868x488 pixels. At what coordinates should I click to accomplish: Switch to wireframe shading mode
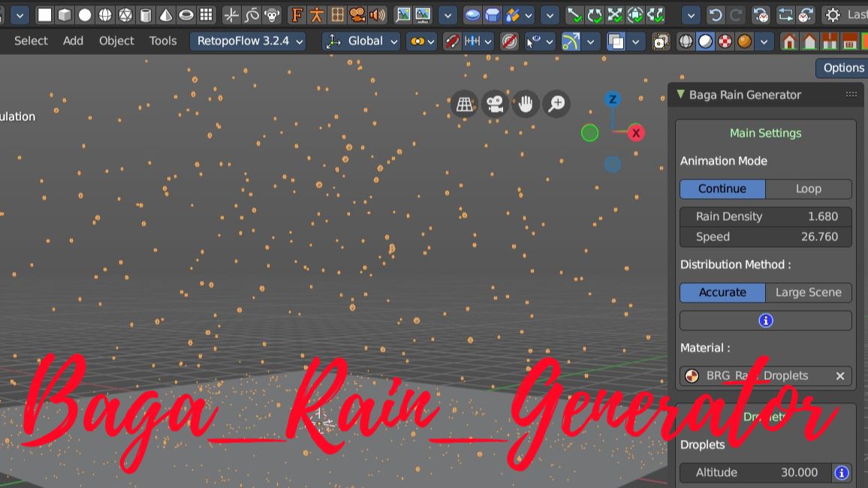(686, 41)
